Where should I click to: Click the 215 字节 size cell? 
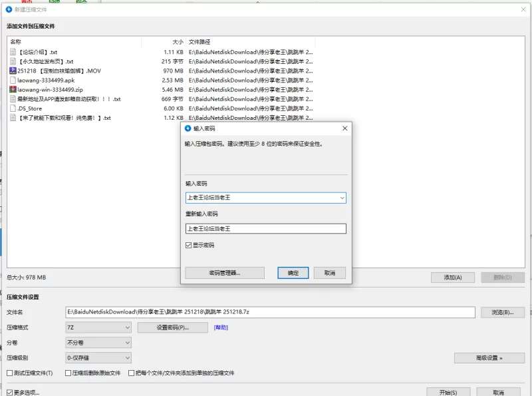(x=172, y=61)
